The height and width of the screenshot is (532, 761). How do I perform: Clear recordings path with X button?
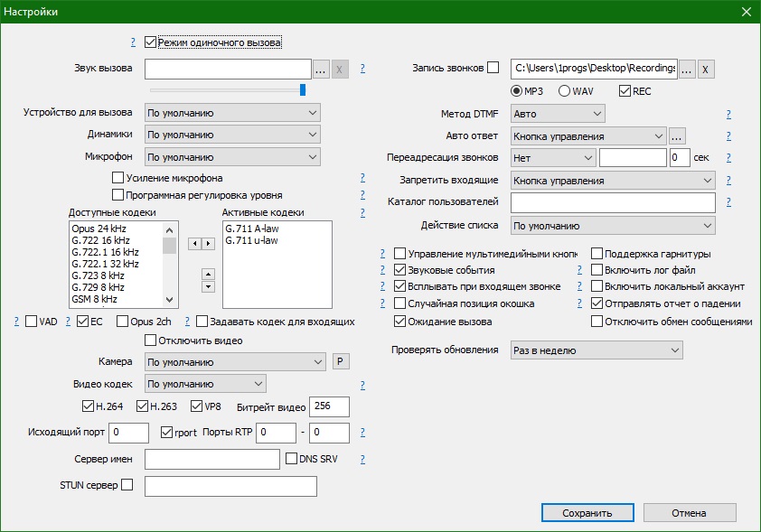coord(706,70)
